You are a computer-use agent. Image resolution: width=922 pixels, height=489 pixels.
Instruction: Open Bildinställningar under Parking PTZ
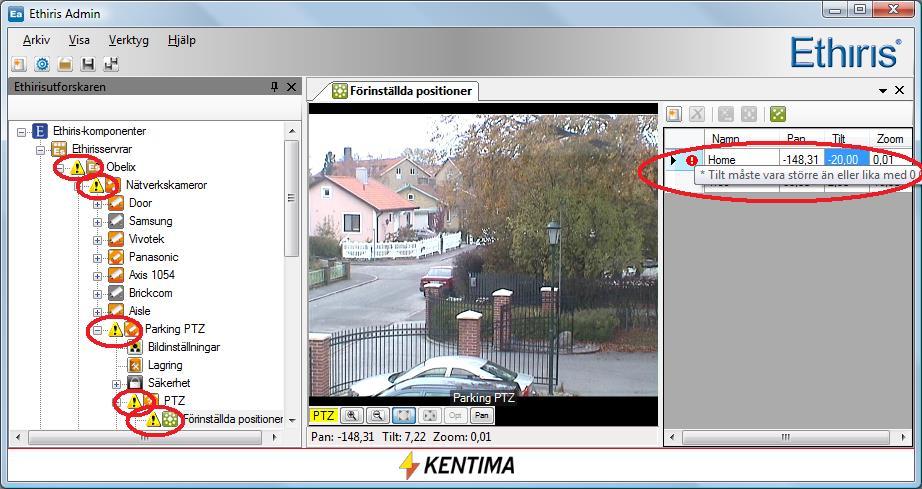[183, 347]
